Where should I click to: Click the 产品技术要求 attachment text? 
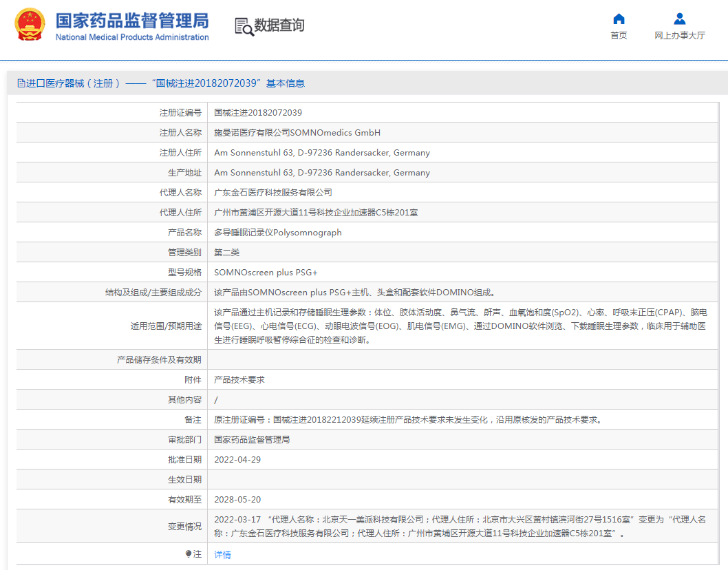pyautogui.click(x=239, y=380)
